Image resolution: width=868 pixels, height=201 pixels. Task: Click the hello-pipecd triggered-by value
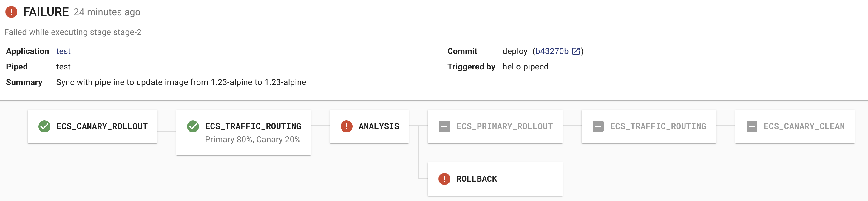pyautogui.click(x=525, y=67)
